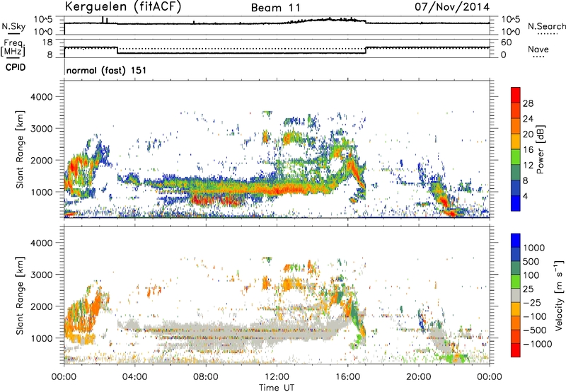Viewport: 566px width, 392px height.
Task: Click the 'N.Sky' axis label
Action: [x=13, y=26]
